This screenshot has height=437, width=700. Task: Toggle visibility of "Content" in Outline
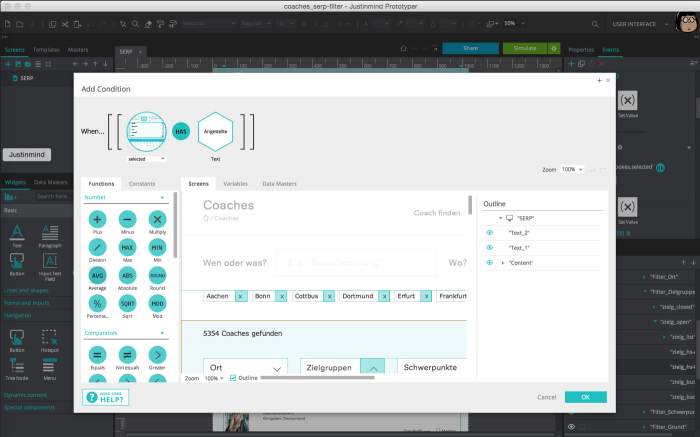(490, 262)
